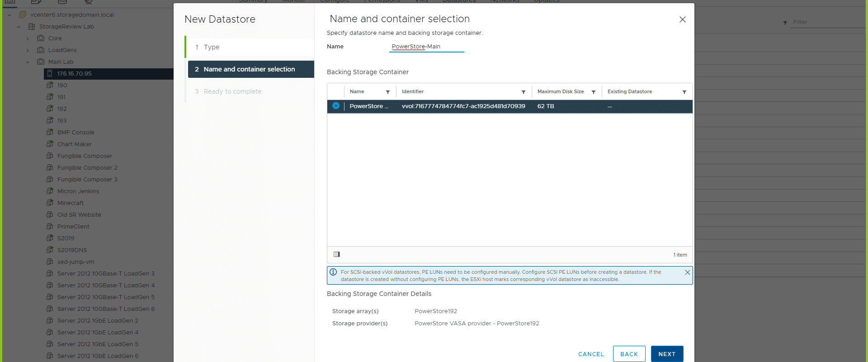The width and height of the screenshot is (868, 362).
Task: Click the BACK button
Action: [629, 354]
